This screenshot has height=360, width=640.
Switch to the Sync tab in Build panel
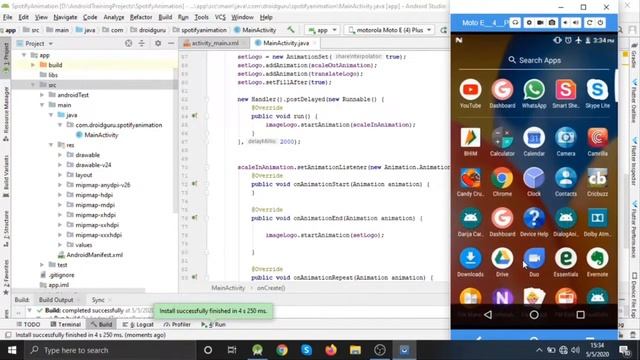98,300
